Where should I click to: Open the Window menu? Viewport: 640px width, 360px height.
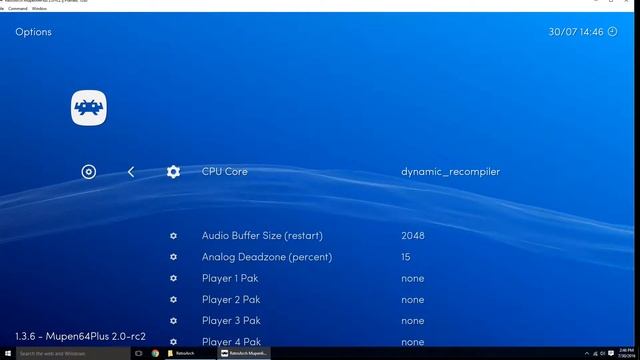39,9
